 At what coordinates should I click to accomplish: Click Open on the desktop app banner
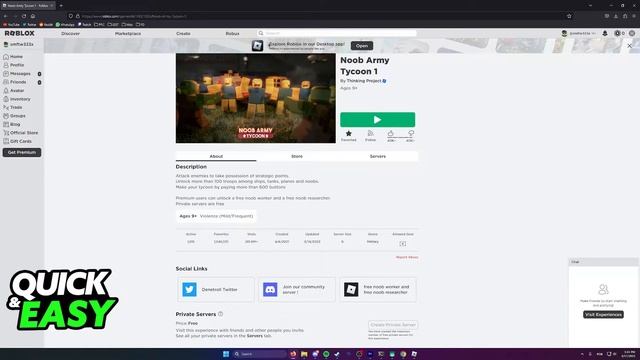click(362, 46)
